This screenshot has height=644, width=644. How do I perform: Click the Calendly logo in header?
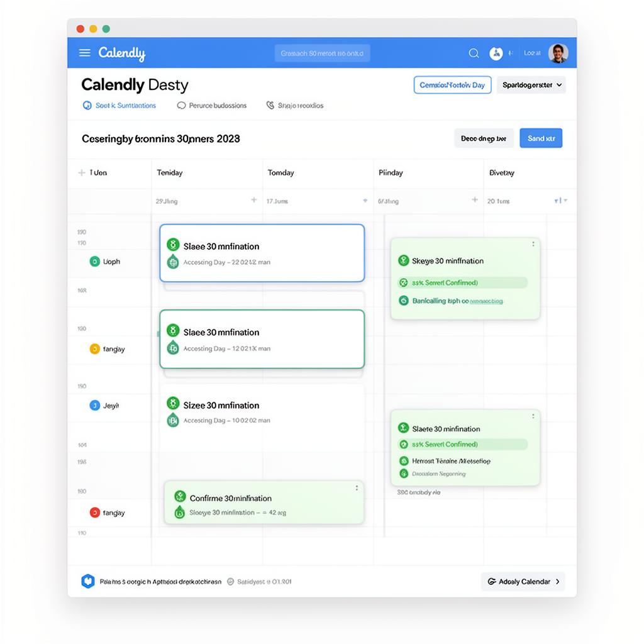(121, 53)
